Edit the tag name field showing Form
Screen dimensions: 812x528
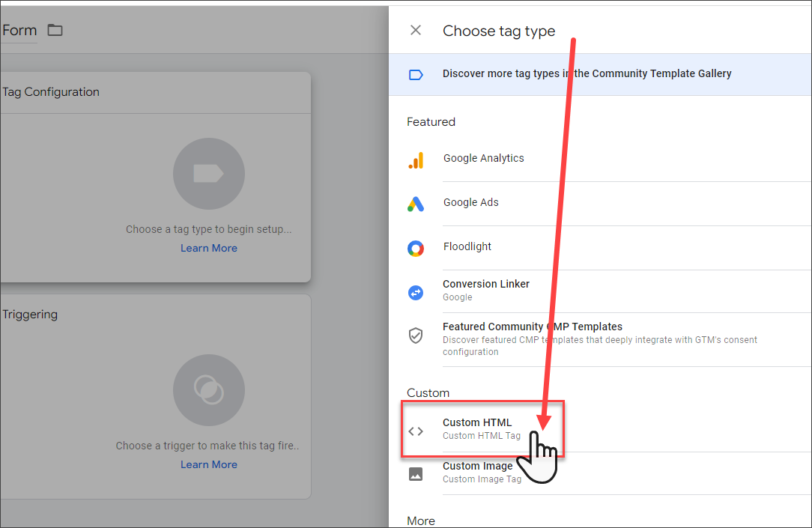[19, 30]
